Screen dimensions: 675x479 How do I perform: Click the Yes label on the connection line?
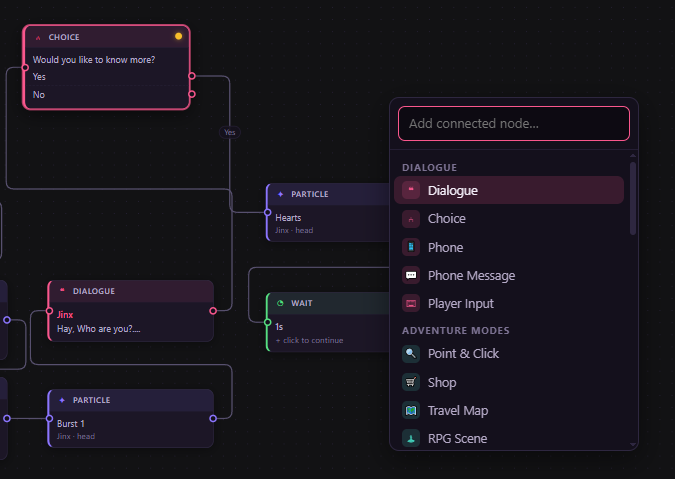click(x=230, y=132)
